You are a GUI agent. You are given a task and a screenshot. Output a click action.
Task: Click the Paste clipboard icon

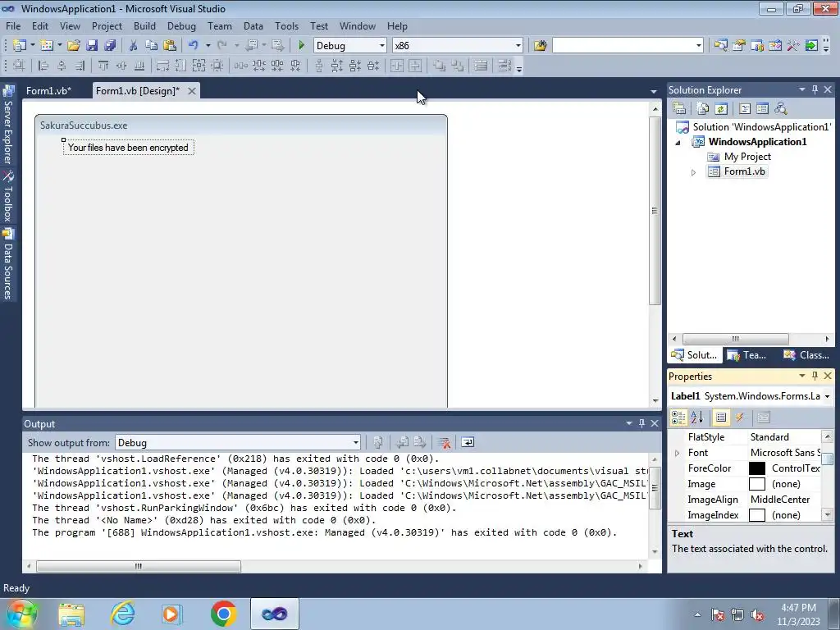tap(170, 46)
